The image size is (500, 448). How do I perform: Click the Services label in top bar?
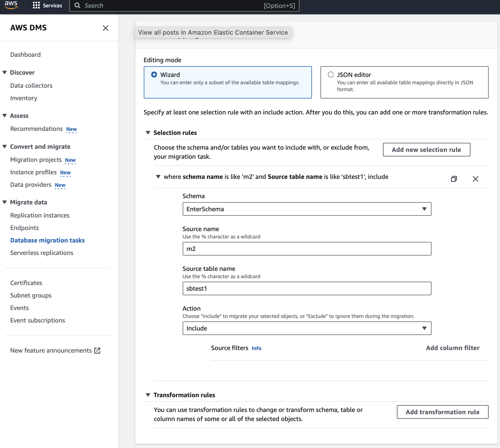click(x=53, y=5)
